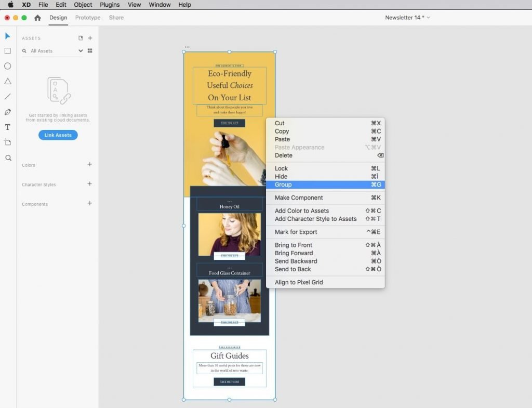
Task: Select the Ellipse tool
Action: coord(8,66)
